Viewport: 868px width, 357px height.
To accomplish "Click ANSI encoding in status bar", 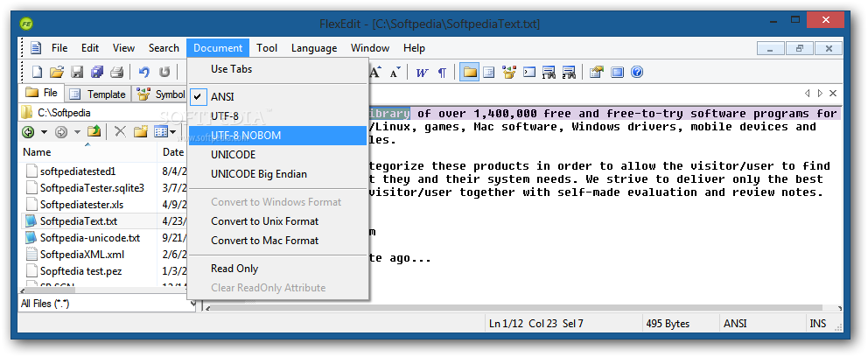I will tap(735, 324).
